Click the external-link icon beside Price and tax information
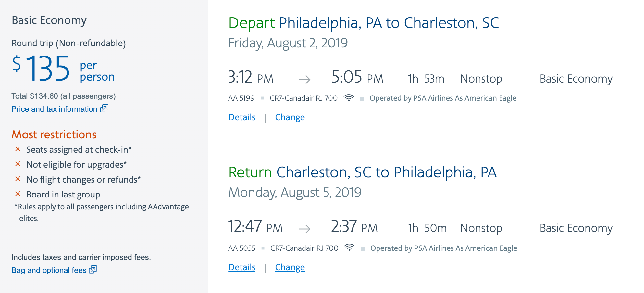Image resolution: width=644 pixels, height=293 pixels. [104, 108]
